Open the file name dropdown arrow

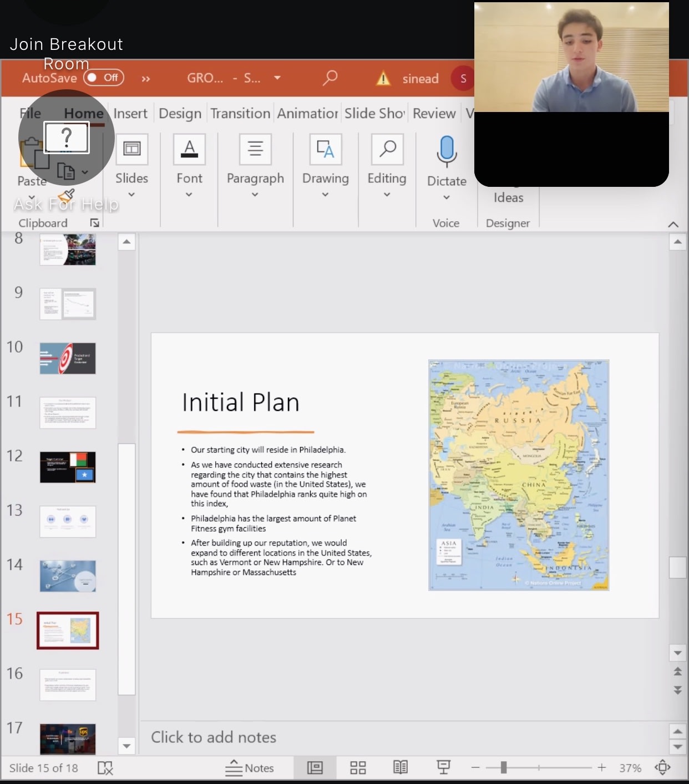pos(277,78)
